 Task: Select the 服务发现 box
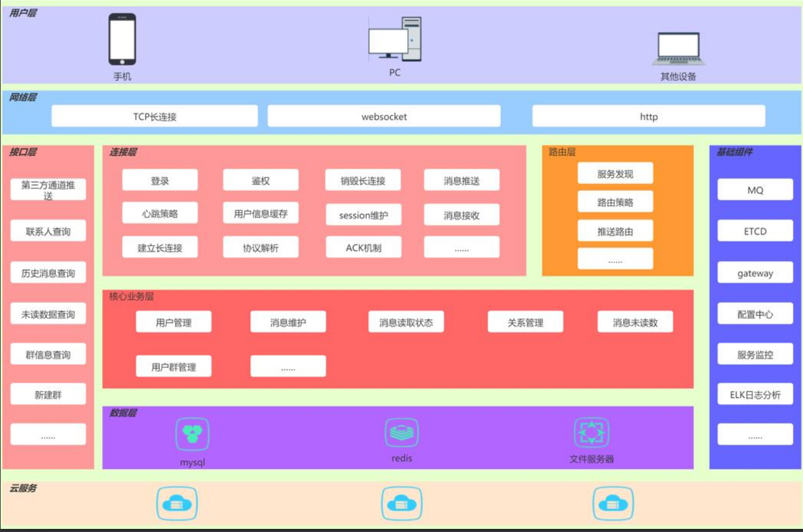tap(615, 174)
